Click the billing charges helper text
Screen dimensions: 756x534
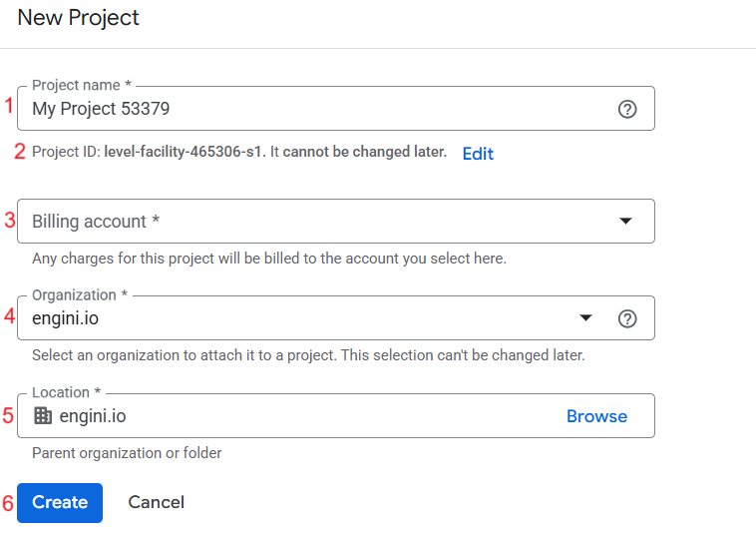[269, 259]
